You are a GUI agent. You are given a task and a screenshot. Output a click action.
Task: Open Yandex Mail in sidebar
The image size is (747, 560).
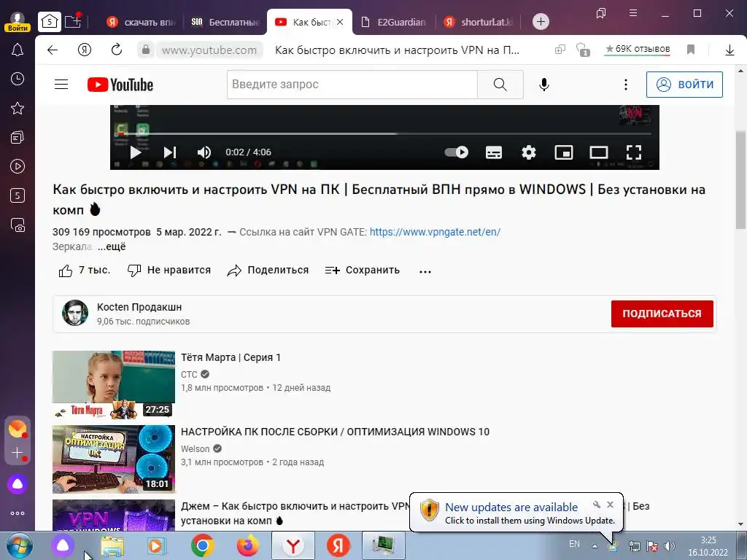click(18, 429)
